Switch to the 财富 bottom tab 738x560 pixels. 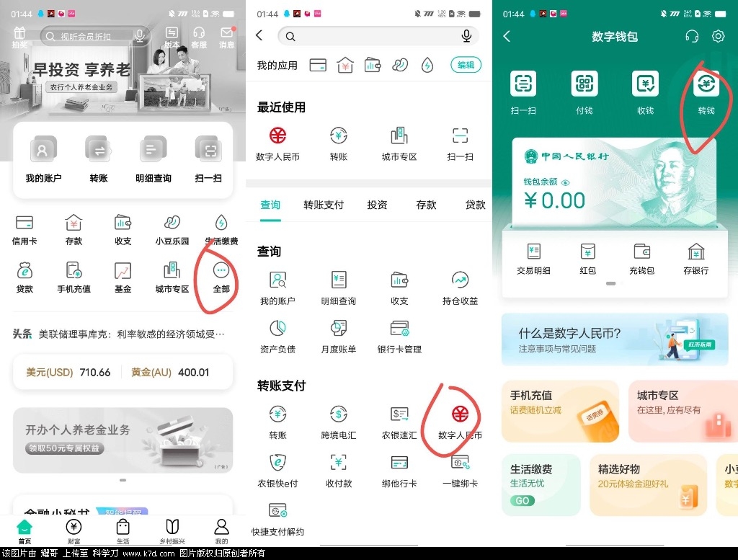coord(74,531)
